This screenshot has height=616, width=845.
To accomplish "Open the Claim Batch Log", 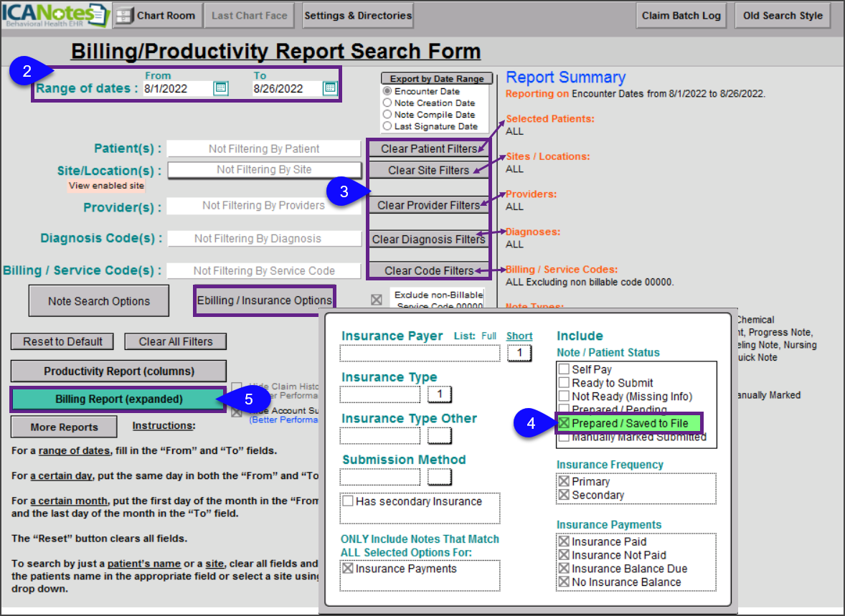I will tap(681, 16).
